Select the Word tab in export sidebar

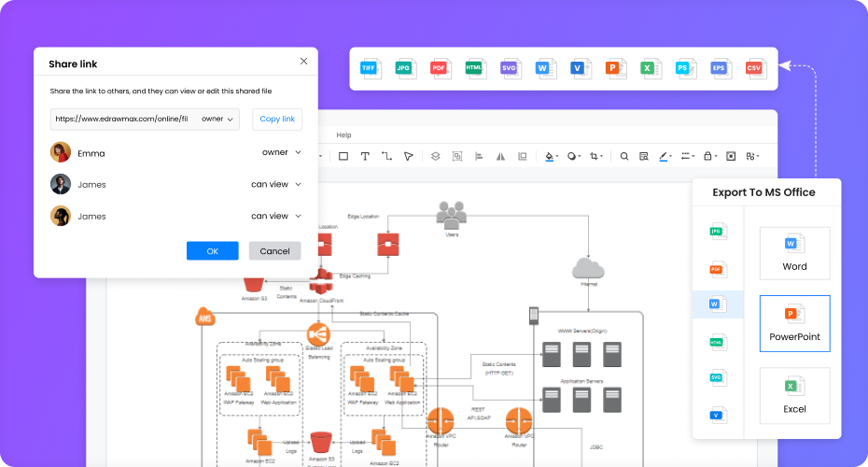pos(717,304)
